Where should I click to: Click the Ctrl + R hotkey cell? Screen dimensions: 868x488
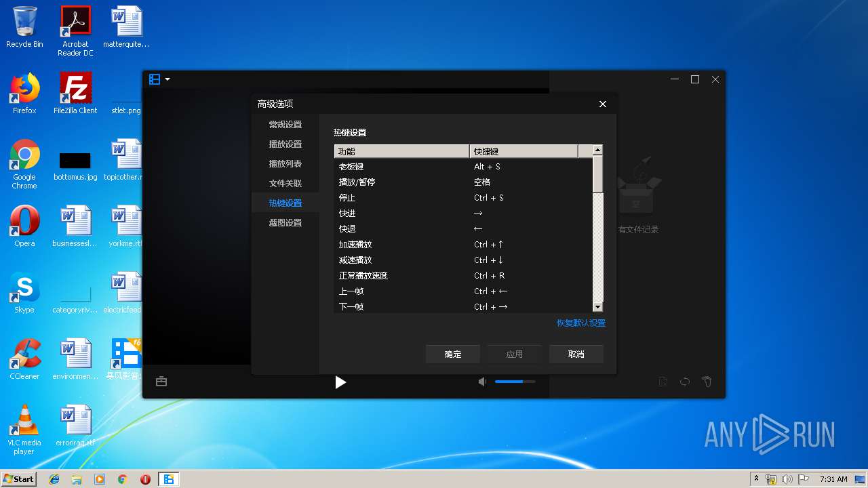(x=489, y=276)
